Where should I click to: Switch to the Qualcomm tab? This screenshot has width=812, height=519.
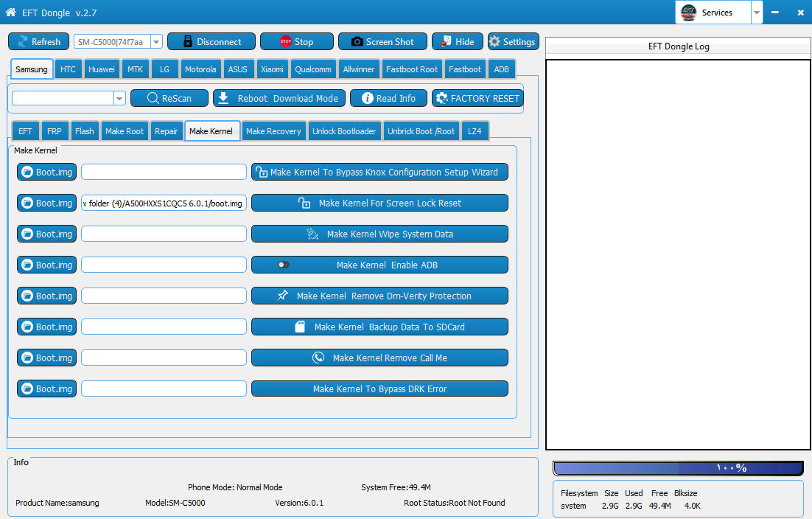[x=312, y=69]
